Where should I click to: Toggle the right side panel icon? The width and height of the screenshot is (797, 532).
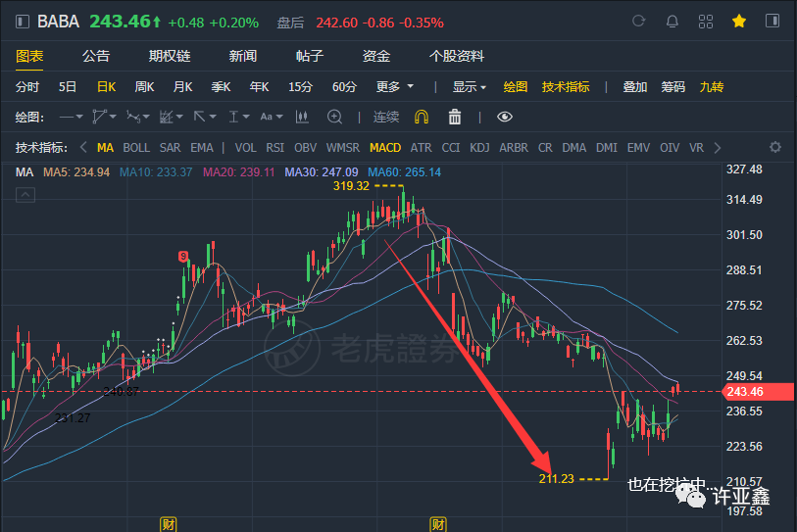tap(772, 21)
